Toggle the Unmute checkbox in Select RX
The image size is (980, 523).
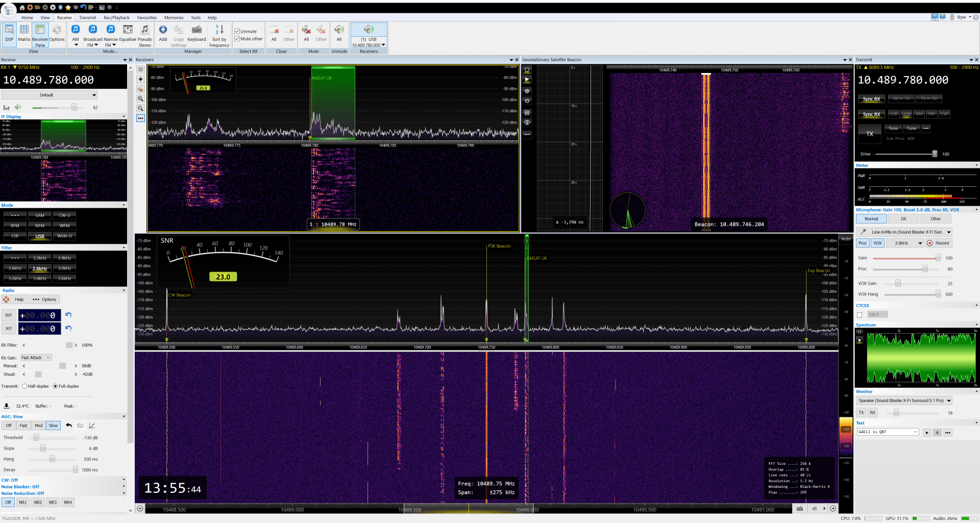coord(237,31)
